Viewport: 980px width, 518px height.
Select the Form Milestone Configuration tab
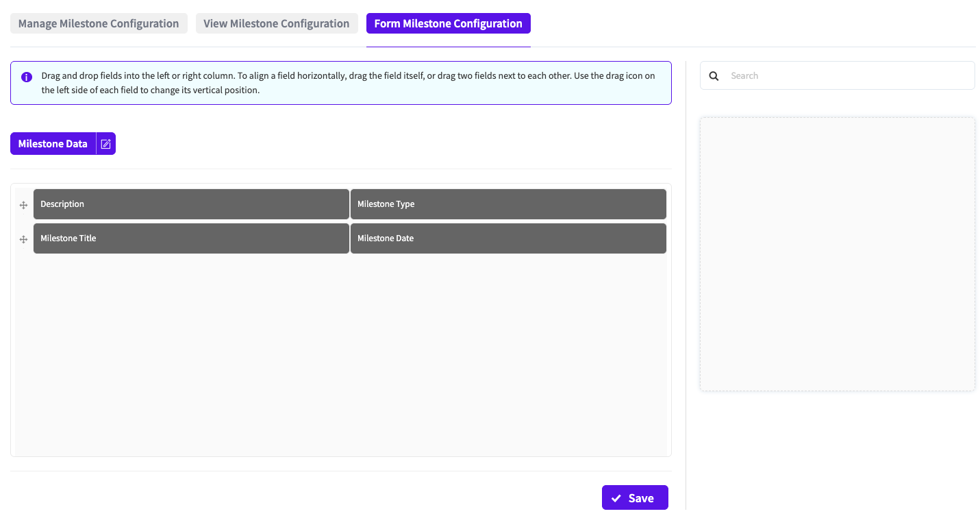[448, 23]
